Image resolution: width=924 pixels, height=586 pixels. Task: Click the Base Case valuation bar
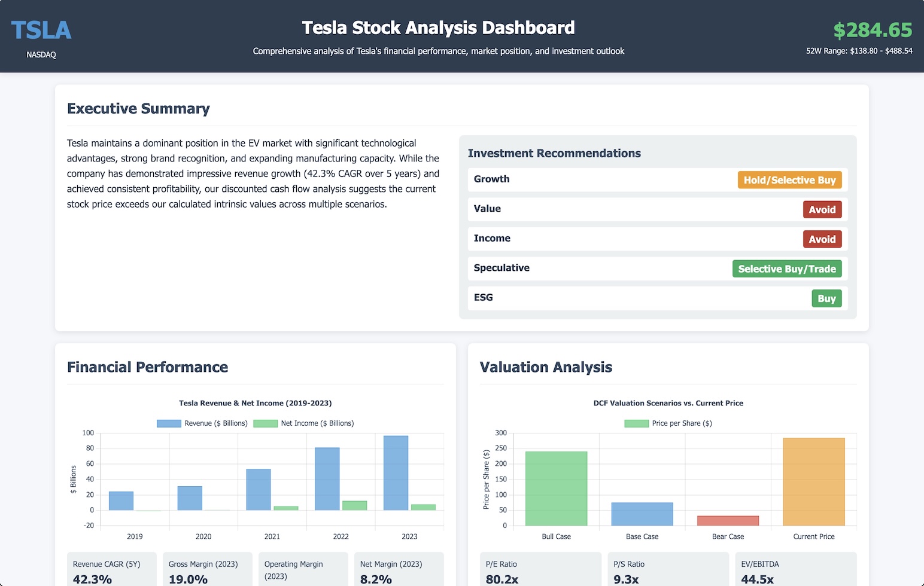[x=642, y=514]
